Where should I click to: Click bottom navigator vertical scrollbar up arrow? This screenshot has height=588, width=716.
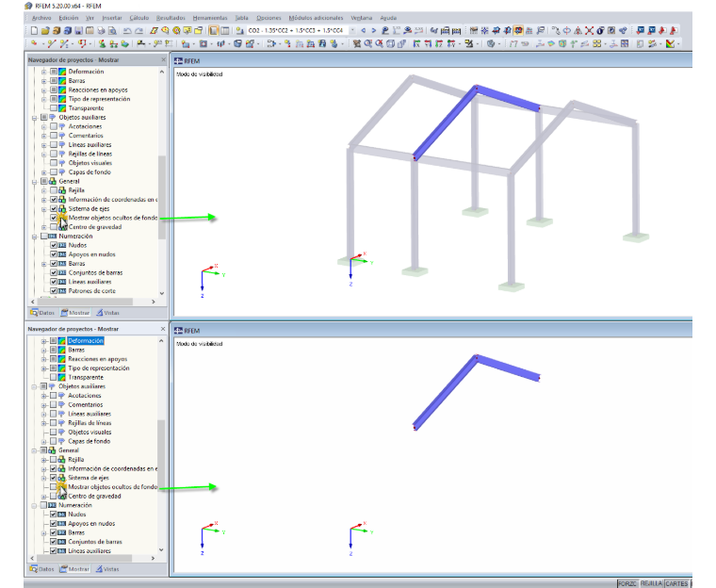coord(161,341)
